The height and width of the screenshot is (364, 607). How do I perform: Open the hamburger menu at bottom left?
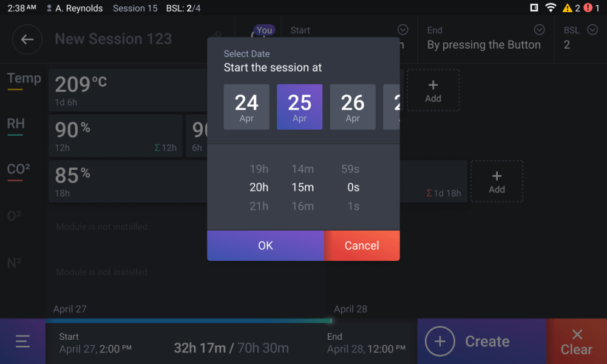coord(22,342)
